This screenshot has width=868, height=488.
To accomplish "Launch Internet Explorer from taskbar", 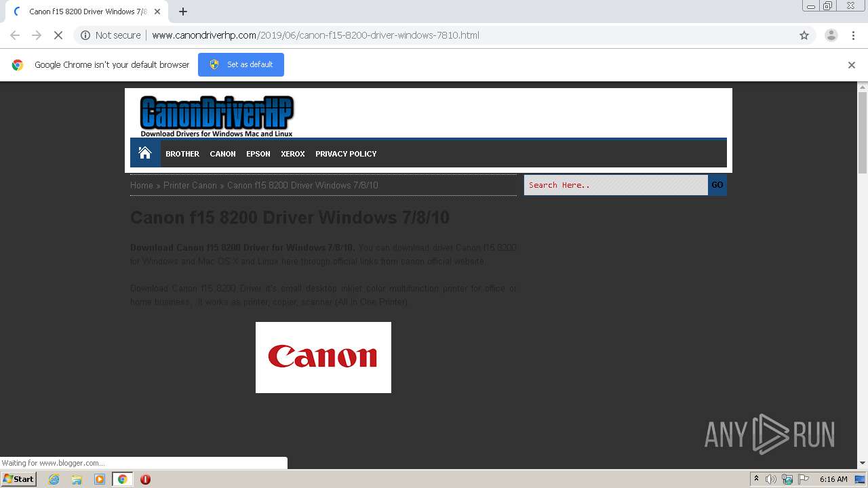I will click(54, 479).
